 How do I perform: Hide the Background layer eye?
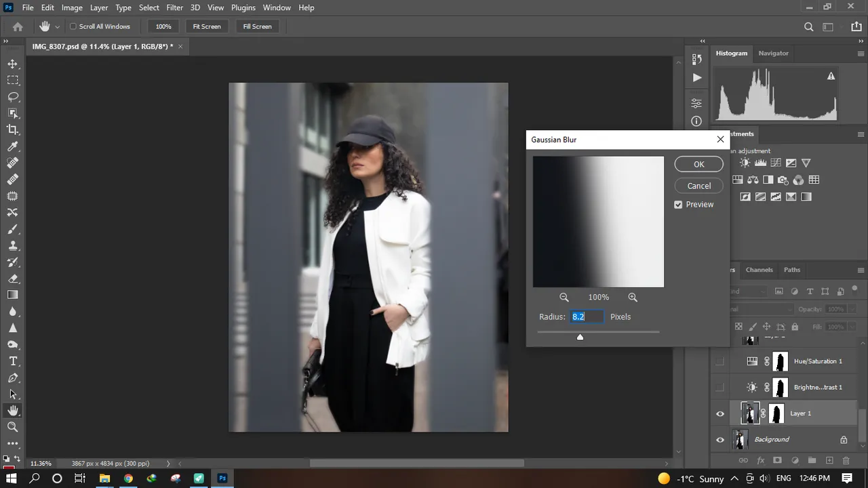tap(720, 439)
